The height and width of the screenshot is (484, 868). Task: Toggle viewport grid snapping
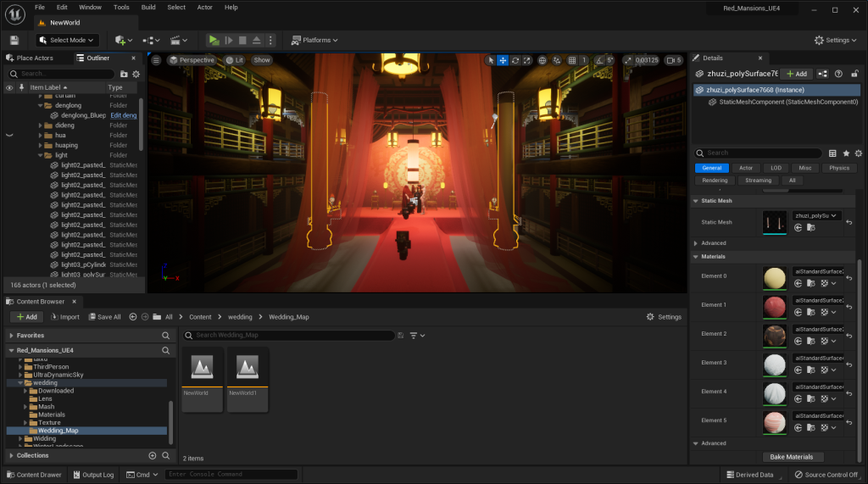572,60
